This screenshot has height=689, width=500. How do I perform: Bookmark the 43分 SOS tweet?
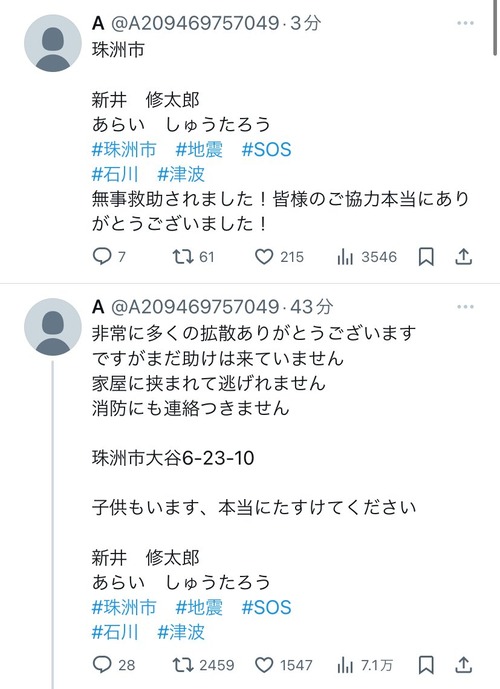pos(426,665)
